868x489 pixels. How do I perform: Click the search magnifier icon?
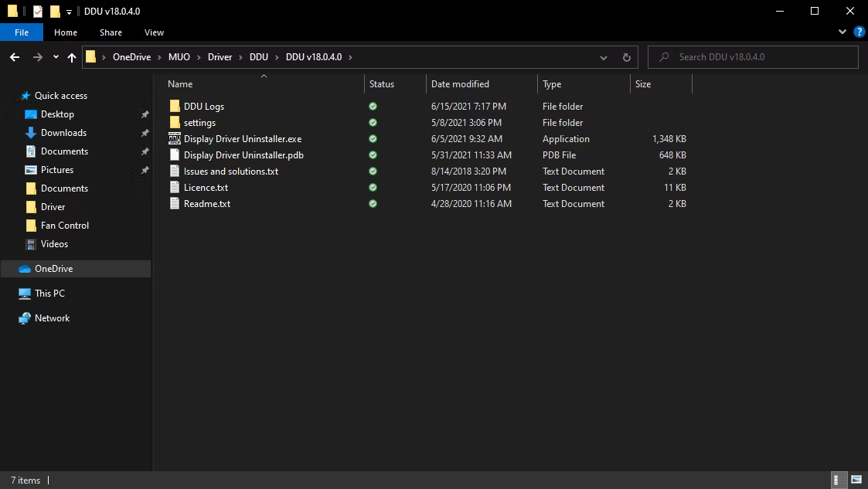coord(665,56)
